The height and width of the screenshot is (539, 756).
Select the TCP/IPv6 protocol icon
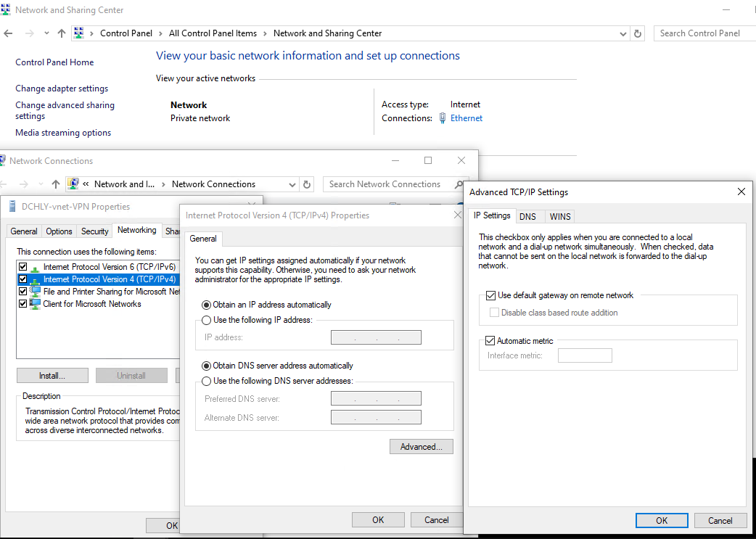pos(35,268)
